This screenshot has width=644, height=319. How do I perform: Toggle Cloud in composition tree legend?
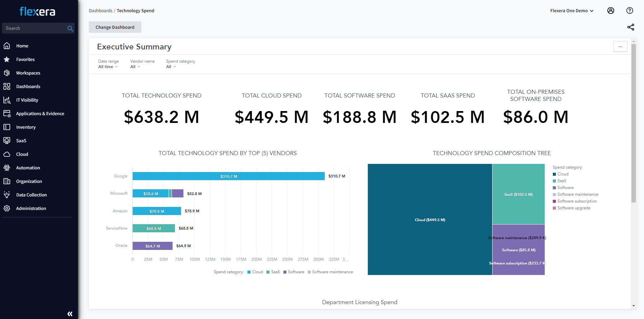[x=563, y=174]
